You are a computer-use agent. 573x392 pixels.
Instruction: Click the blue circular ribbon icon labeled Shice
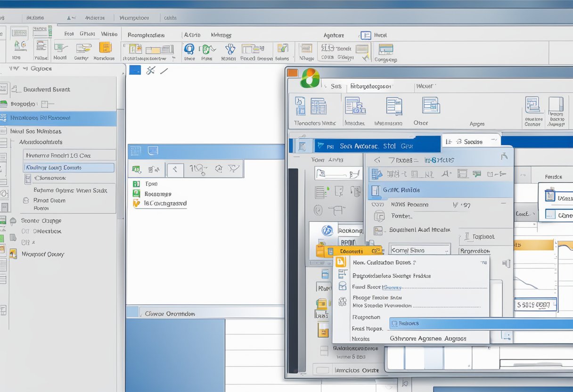point(189,49)
